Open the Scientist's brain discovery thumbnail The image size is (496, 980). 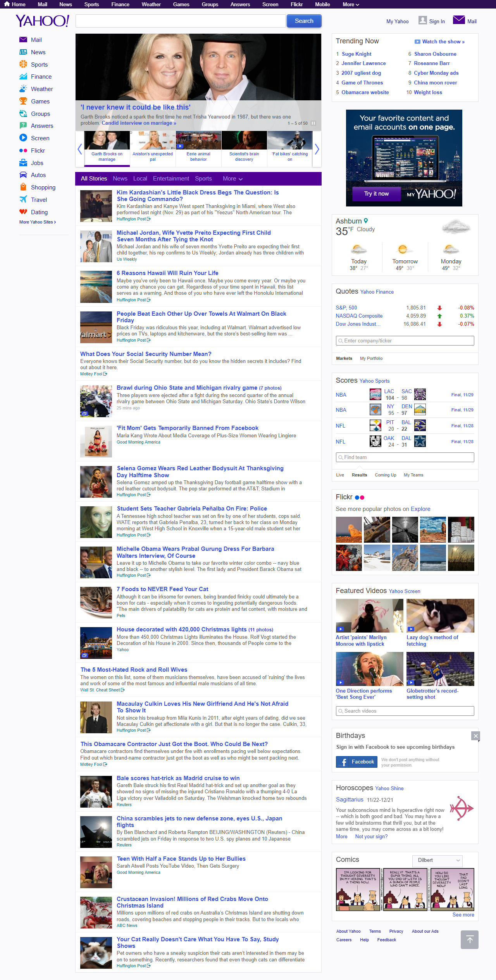click(244, 140)
